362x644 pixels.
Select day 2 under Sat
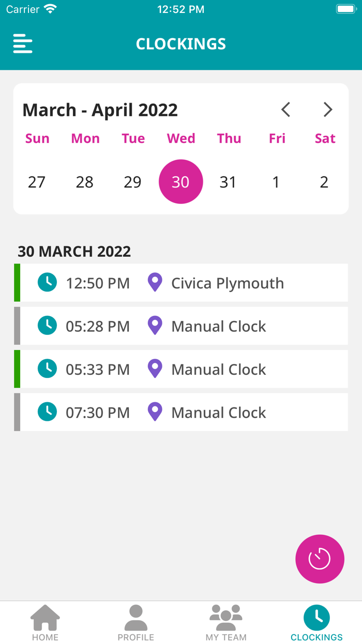[324, 182]
